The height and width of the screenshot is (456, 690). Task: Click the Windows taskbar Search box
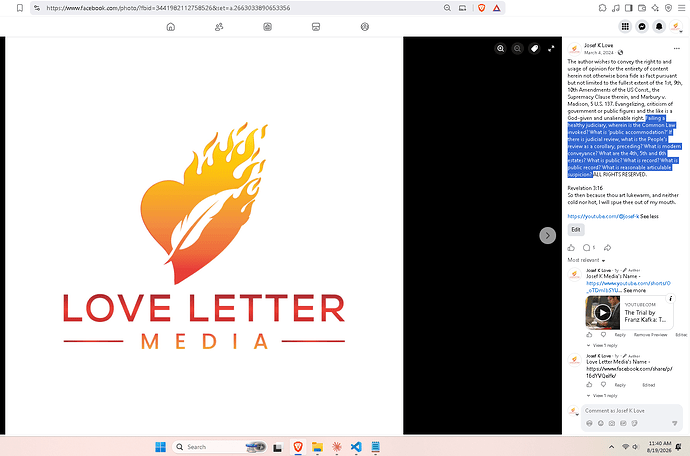[219, 447]
